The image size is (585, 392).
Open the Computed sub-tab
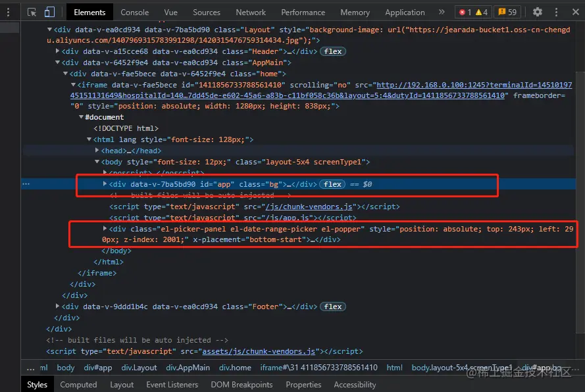click(x=78, y=385)
